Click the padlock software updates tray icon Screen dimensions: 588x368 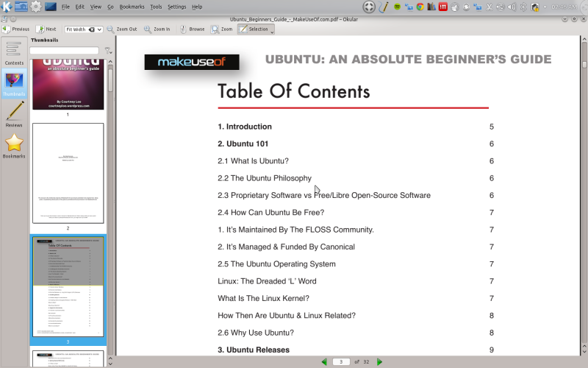(x=535, y=7)
